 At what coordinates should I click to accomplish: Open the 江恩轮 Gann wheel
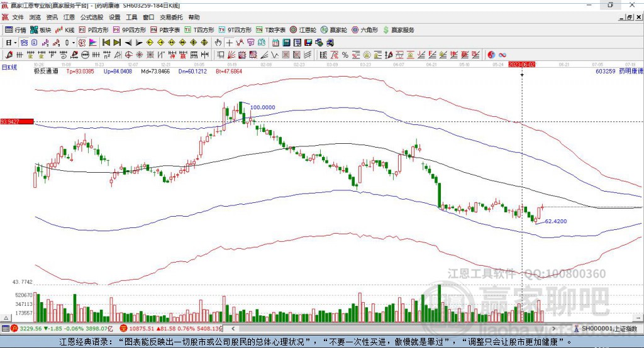303,30
